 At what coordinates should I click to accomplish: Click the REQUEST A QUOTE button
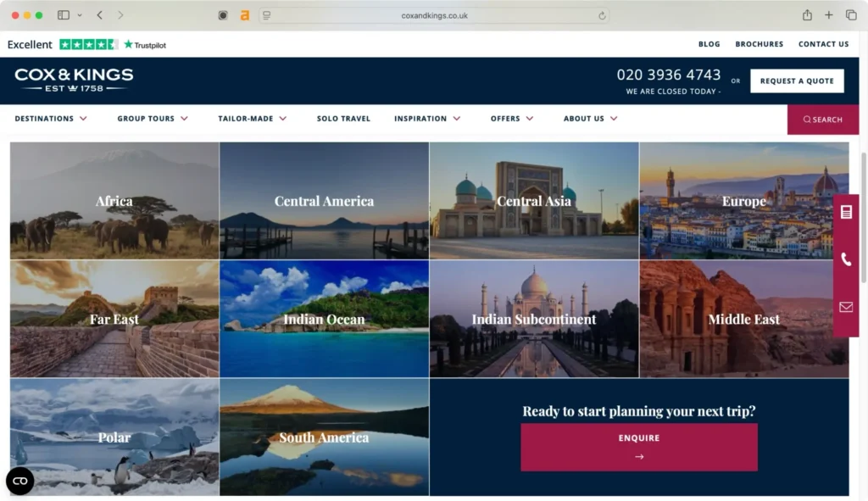coord(797,81)
